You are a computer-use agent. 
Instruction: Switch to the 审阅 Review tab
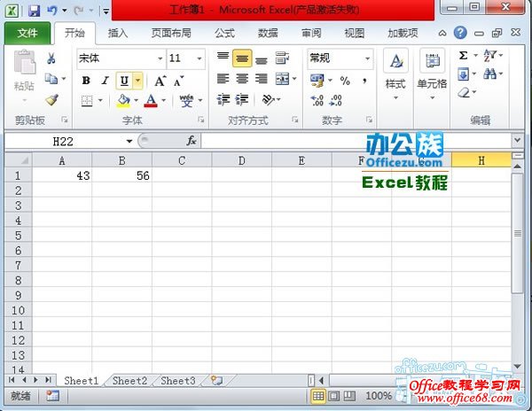pos(311,33)
